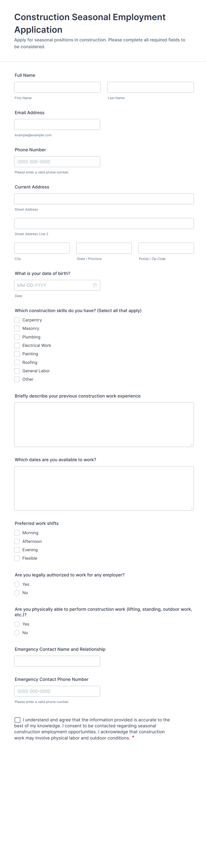Image resolution: width=206 pixels, height=868 pixels.
Task: Check the Evening shift checkbox
Action: [17, 549]
